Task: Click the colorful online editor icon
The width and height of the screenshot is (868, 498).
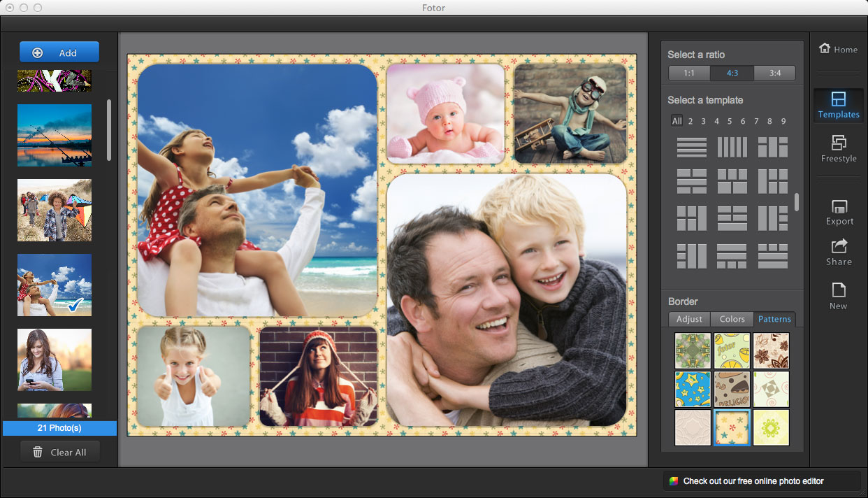Action: (674, 481)
